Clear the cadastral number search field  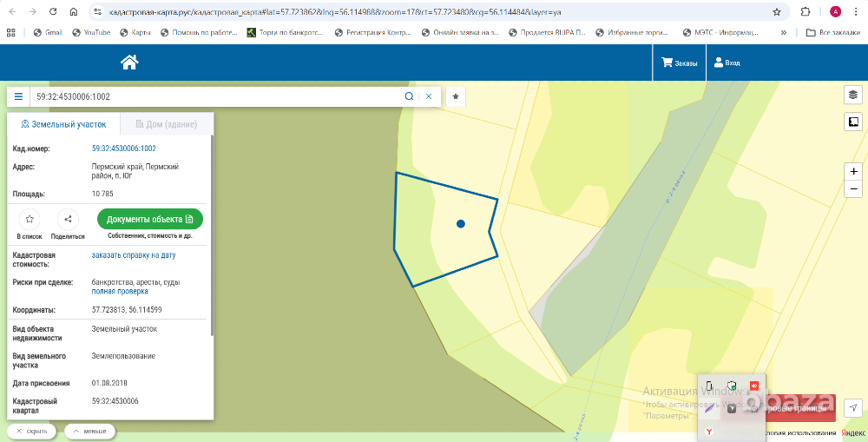[428, 96]
